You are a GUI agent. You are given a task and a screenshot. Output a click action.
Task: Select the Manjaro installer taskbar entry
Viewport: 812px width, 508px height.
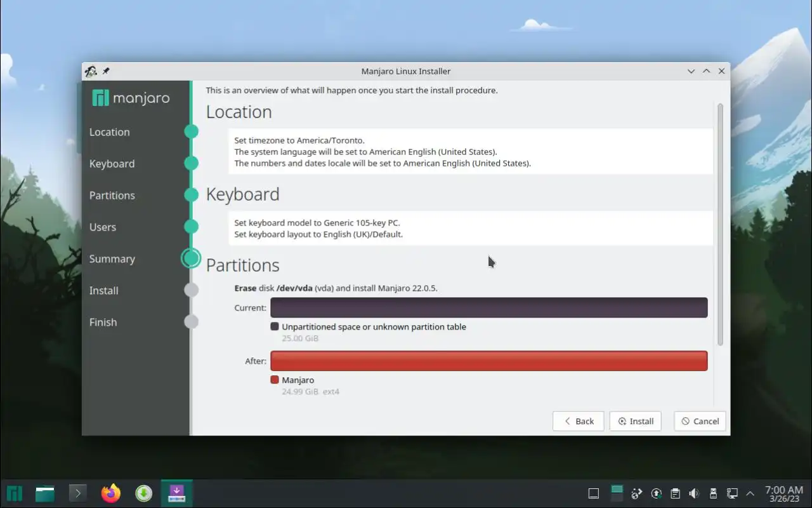click(176, 493)
